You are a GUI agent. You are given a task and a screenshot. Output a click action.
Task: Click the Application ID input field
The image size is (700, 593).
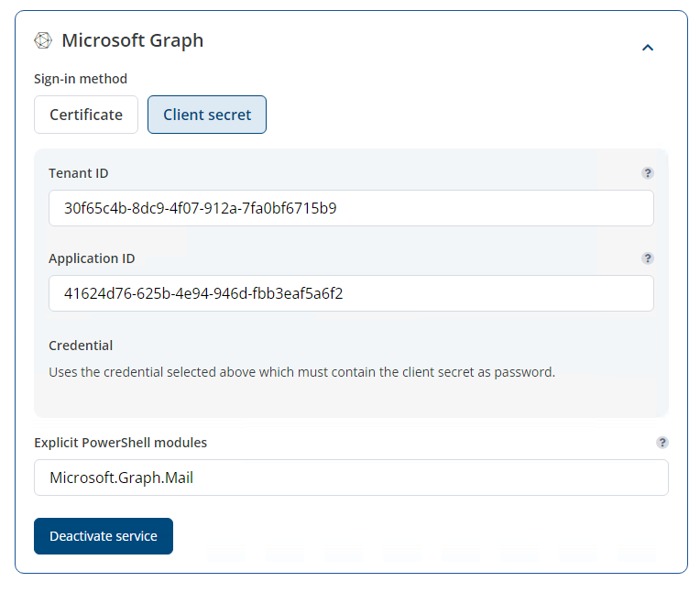coord(351,293)
